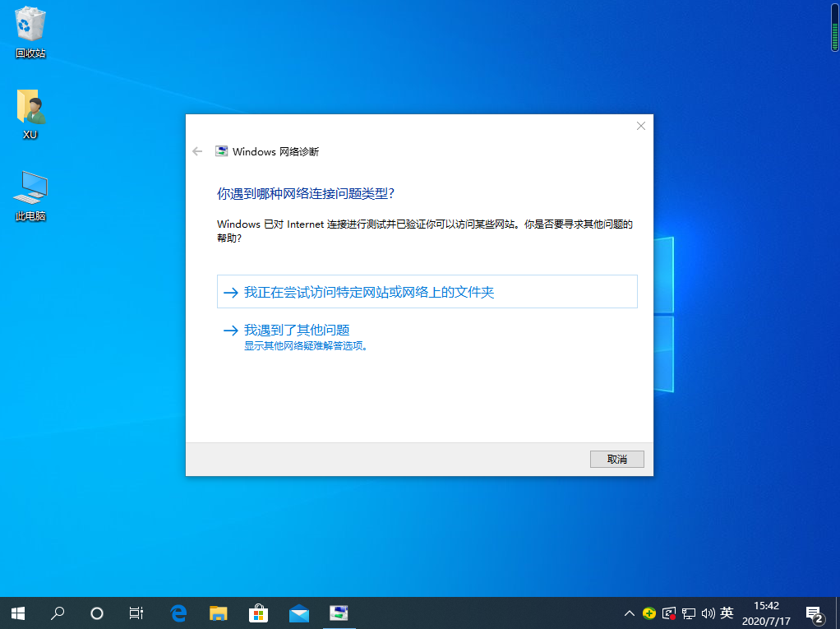Open the volume slider via the speaker icon
The width and height of the screenshot is (840, 629).
click(x=707, y=613)
